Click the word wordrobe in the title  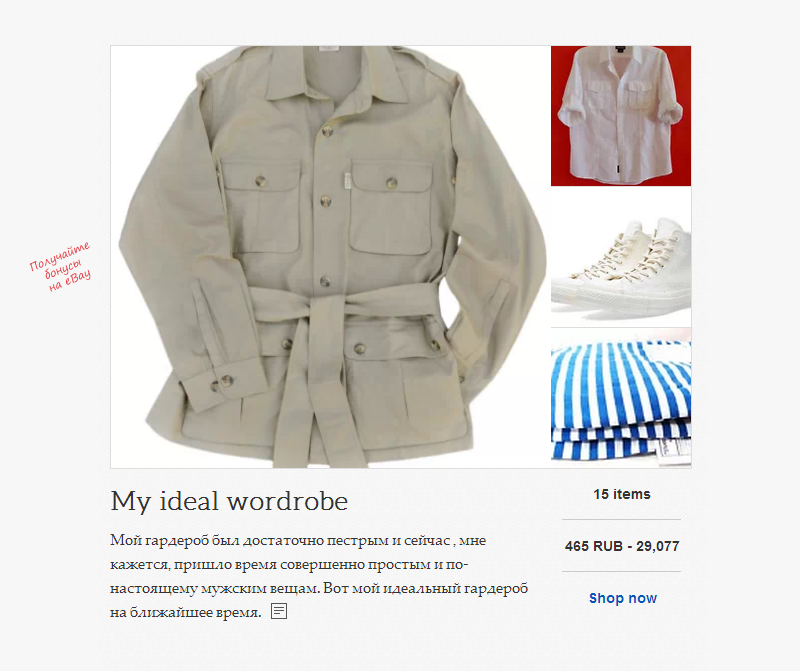click(x=287, y=501)
